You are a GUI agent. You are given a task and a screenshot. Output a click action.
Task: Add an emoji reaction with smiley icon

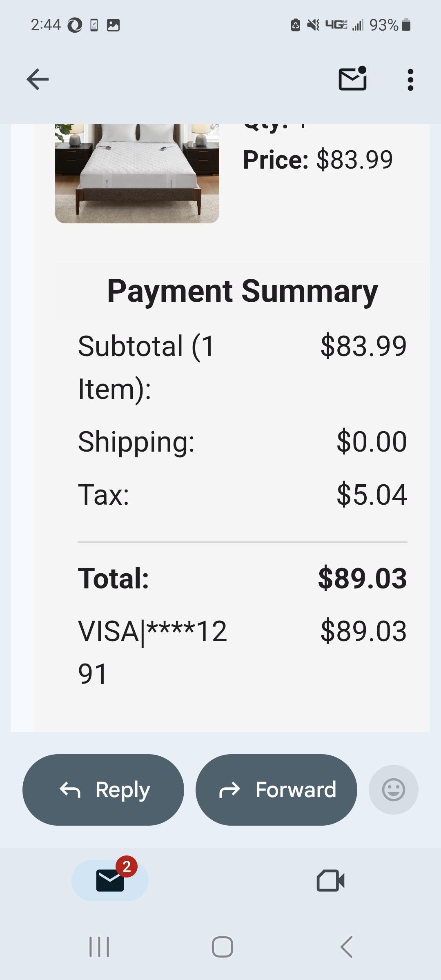pos(394,790)
